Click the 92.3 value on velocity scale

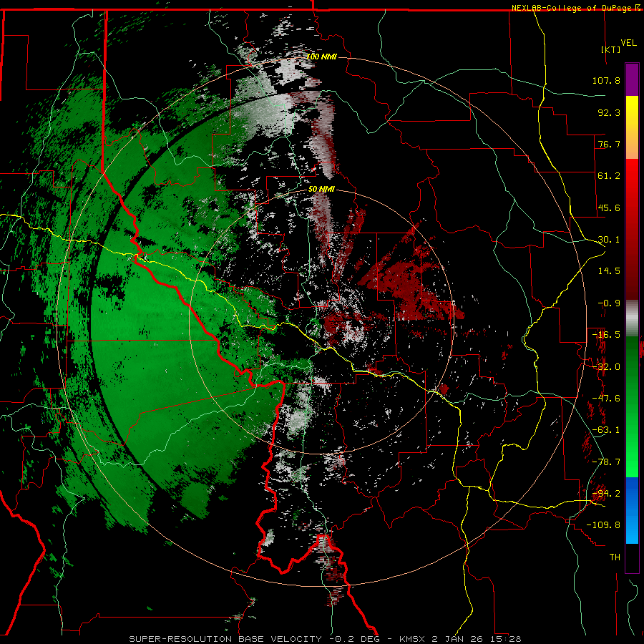click(609, 112)
